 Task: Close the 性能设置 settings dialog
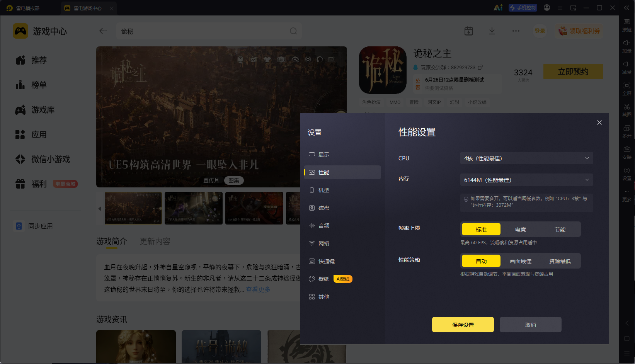[599, 122]
